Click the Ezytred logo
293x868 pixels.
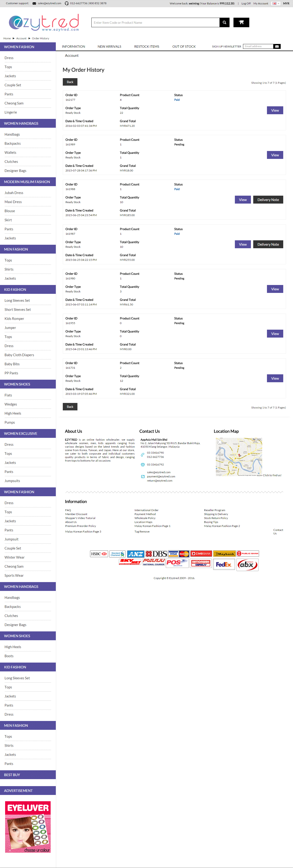pos(44,23)
